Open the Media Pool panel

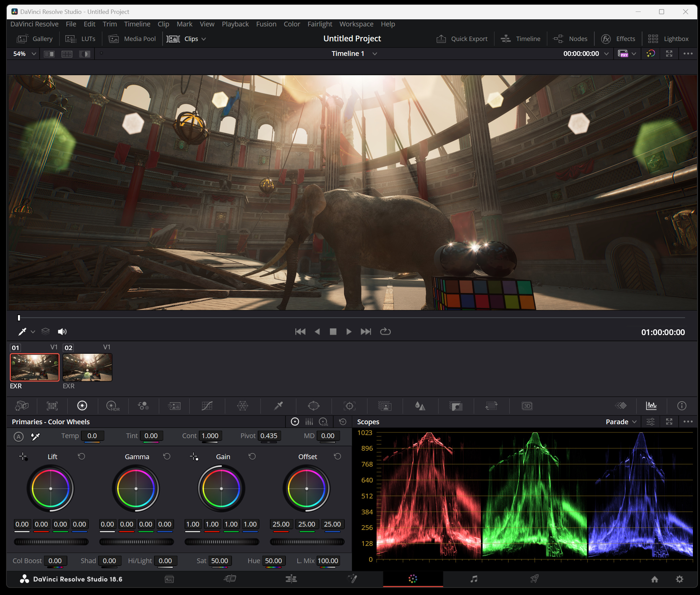(x=132, y=39)
